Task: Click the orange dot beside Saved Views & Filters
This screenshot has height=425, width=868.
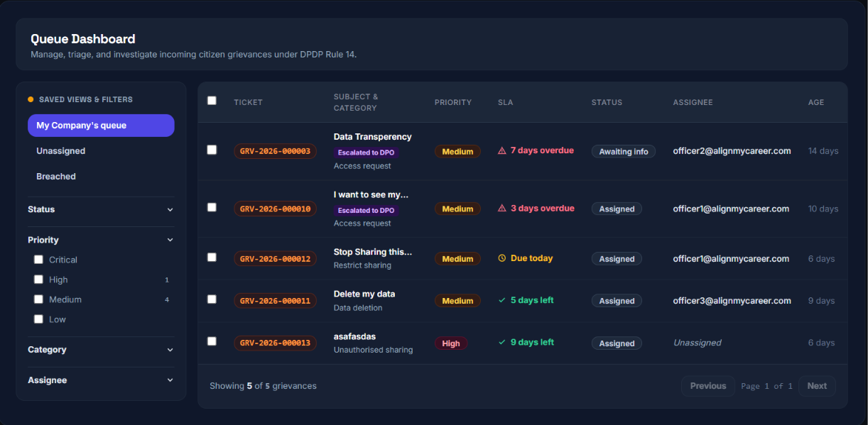Action: point(31,99)
